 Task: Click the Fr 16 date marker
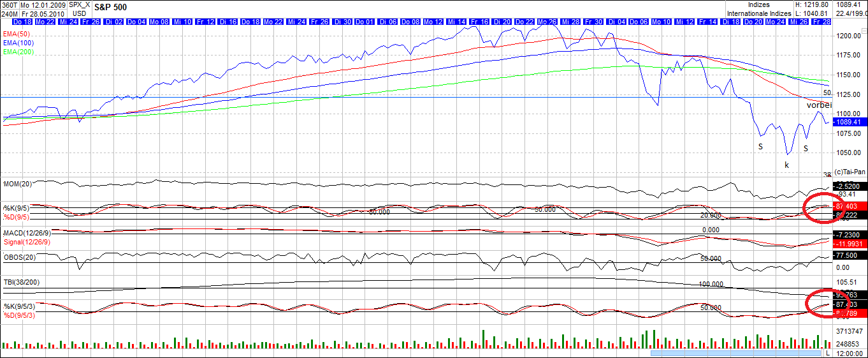(480, 22)
